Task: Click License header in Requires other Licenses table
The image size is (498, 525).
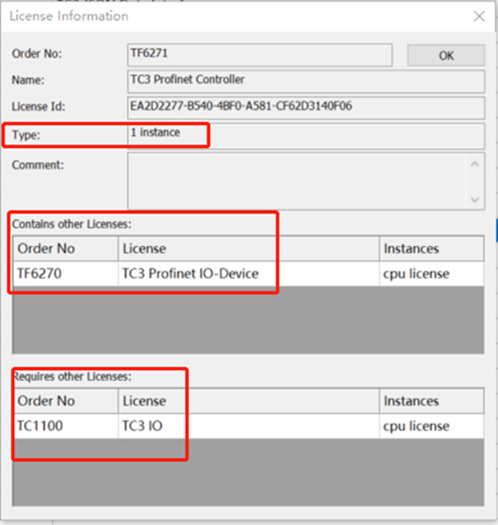Action: (249, 401)
